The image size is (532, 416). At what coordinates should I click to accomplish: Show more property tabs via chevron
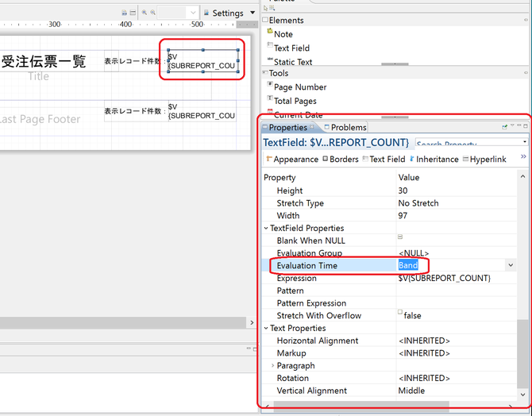(522, 158)
